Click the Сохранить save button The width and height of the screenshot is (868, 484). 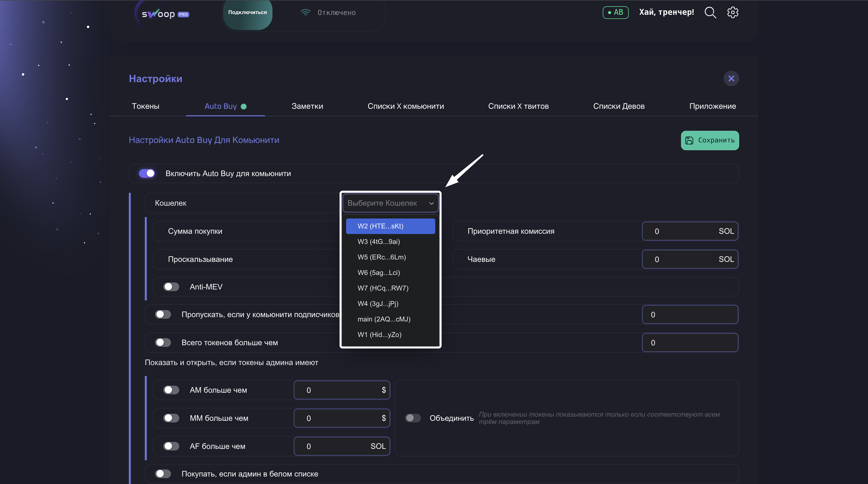(710, 140)
